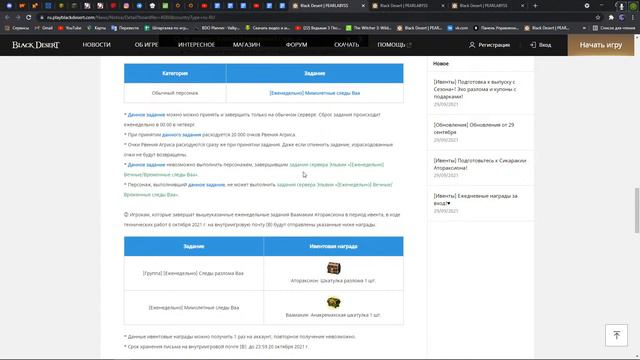This screenshot has width=640, height=360.
Task: Open the Перевести bookmark
Action: pyautogui.click(x=125, y=28)
